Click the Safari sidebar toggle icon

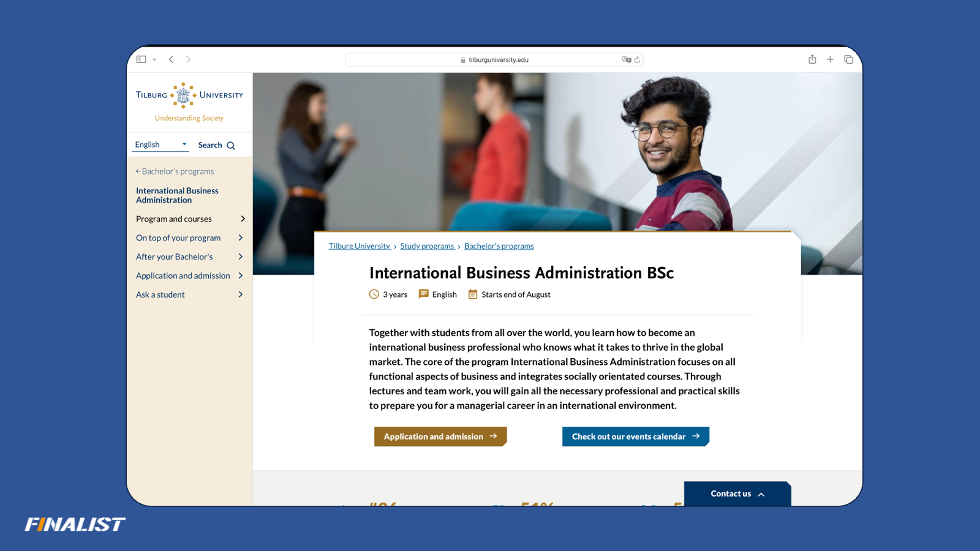point(141,59)
